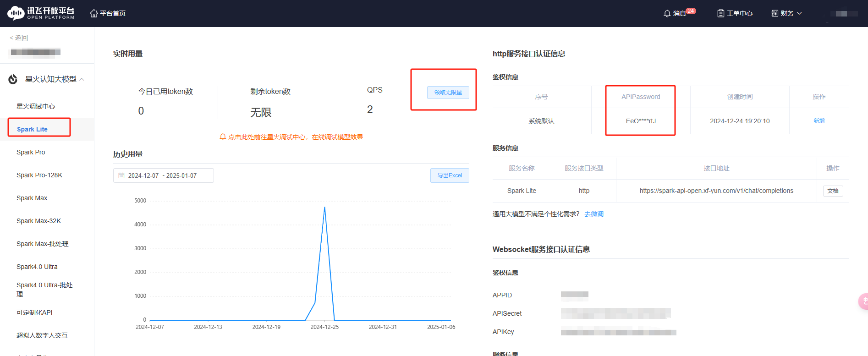Click the blurred APIKey value
This screenshot has width=868, height=356.
[x=618, y=332]
